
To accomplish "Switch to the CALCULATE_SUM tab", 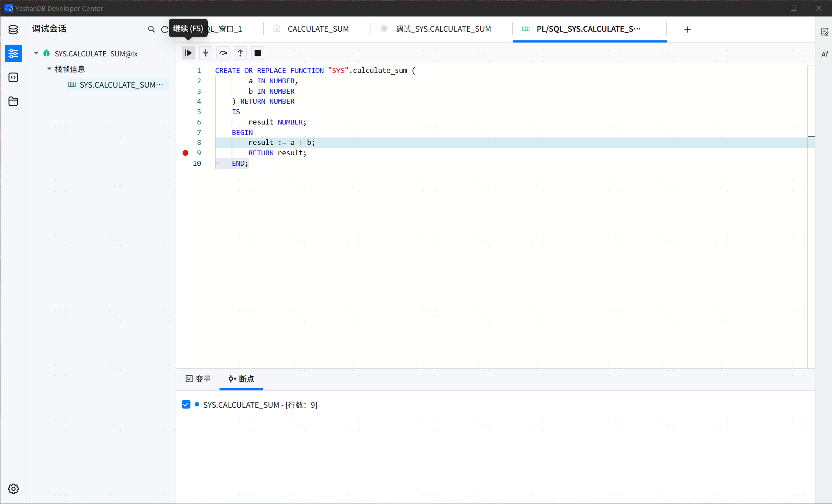I will (318, 29).
